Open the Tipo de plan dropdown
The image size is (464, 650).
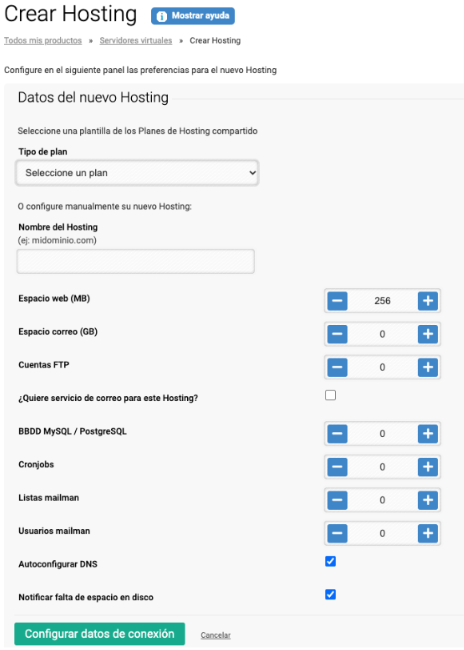coord(137,172)
